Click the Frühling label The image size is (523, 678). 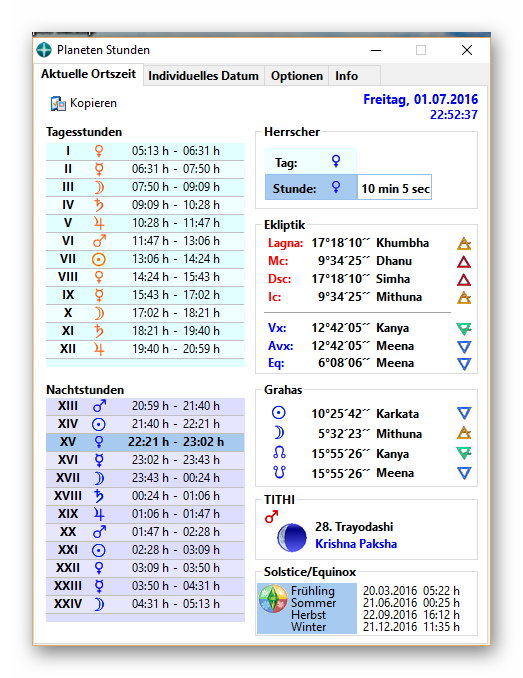(313, 591)
